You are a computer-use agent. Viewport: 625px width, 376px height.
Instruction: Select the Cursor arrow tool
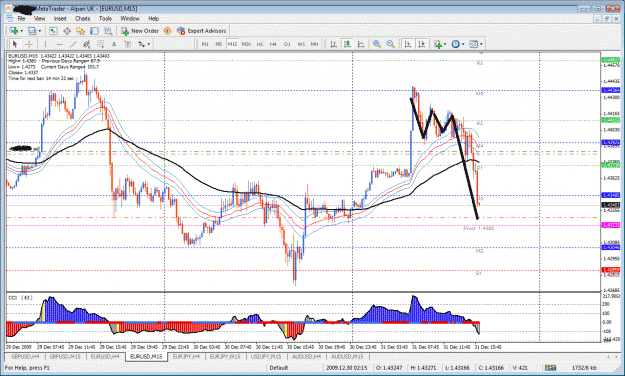15,44
